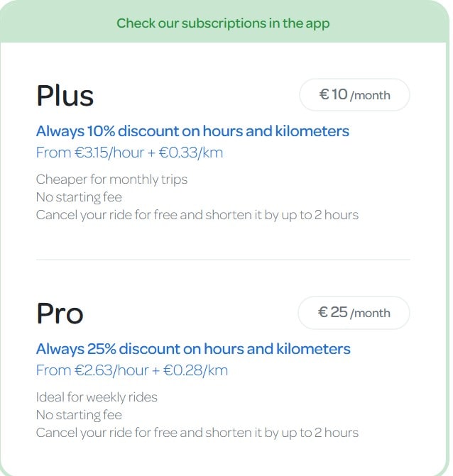Click the word 'From' in the Pro rate line
Viewport: 453px width, 476px height.
point(52,370)
